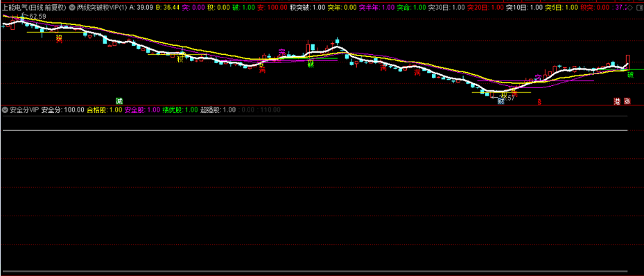The image size is (644, 276).
Task: Click the 合格股: 1.00 readout
Action: [x=104, y=110]
